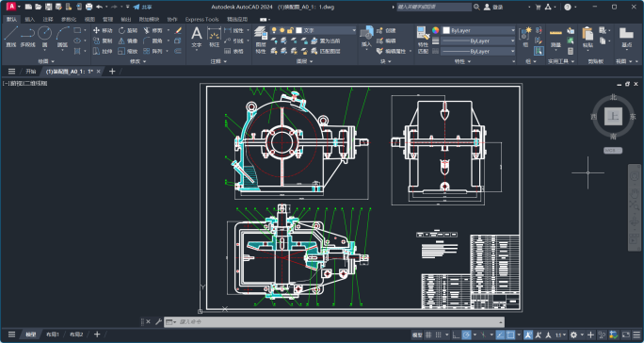Toggle ortho mode in status bar
The width and height of the screenshot is (644, 343).
point(456,335)
